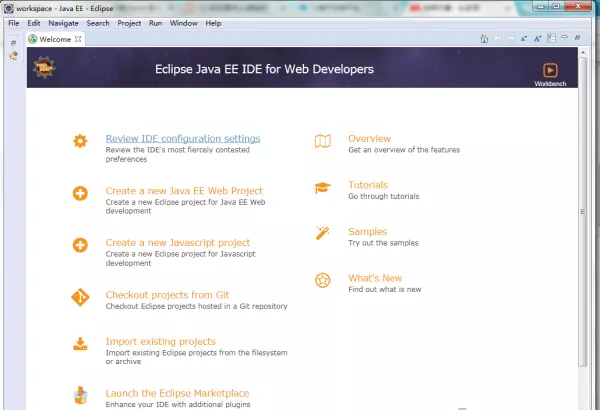Click plus icon beside Java EE Web Project
Viewport: 600px width, 410px height.
[x=80, y=193]
